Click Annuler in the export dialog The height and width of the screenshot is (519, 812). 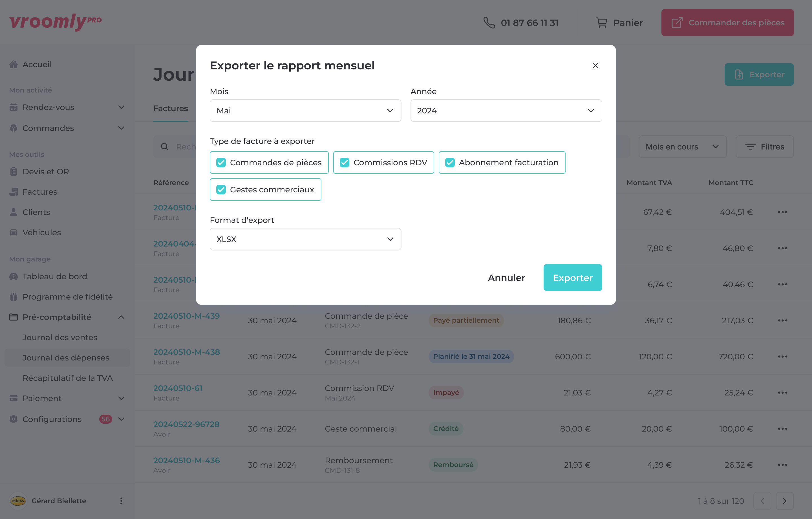point(506,278)
